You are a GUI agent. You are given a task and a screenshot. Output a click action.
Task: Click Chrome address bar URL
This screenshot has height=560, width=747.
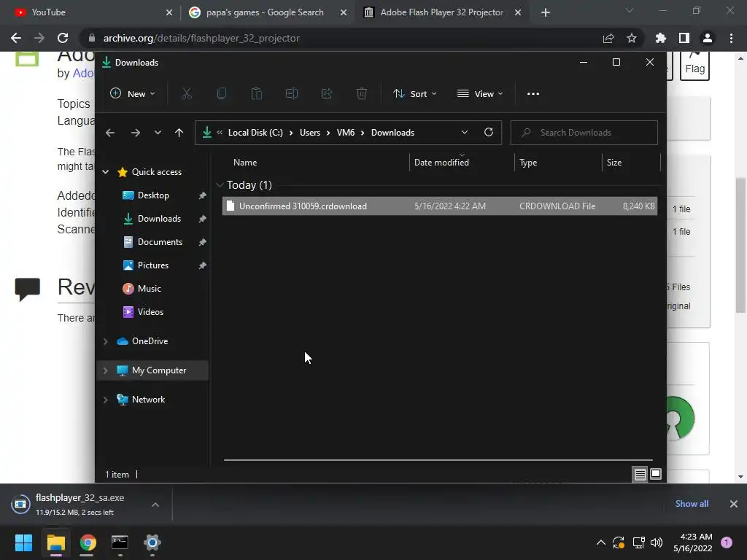click(201, 38)
